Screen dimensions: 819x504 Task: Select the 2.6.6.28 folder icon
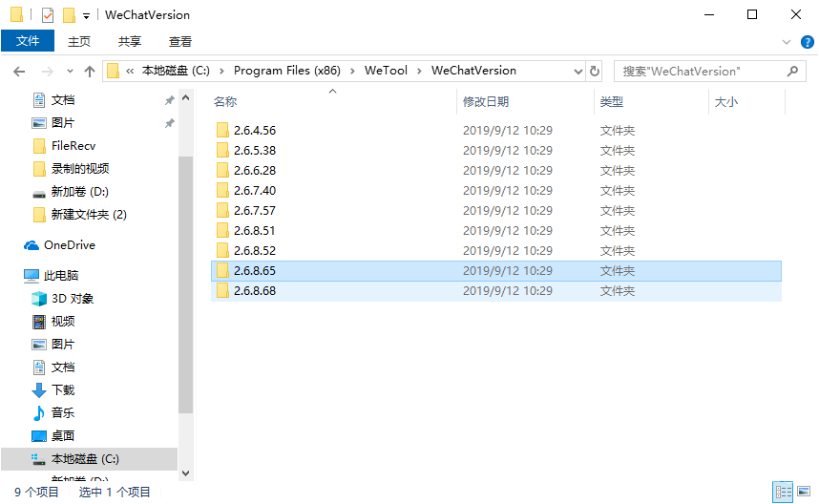pos(222,170)
